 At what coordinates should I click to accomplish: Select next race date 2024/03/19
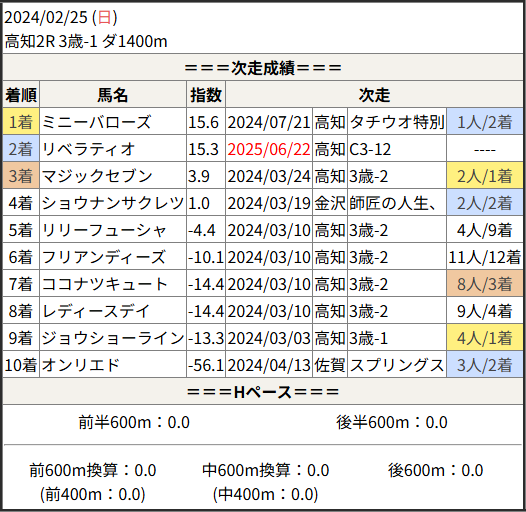(269, 203)
